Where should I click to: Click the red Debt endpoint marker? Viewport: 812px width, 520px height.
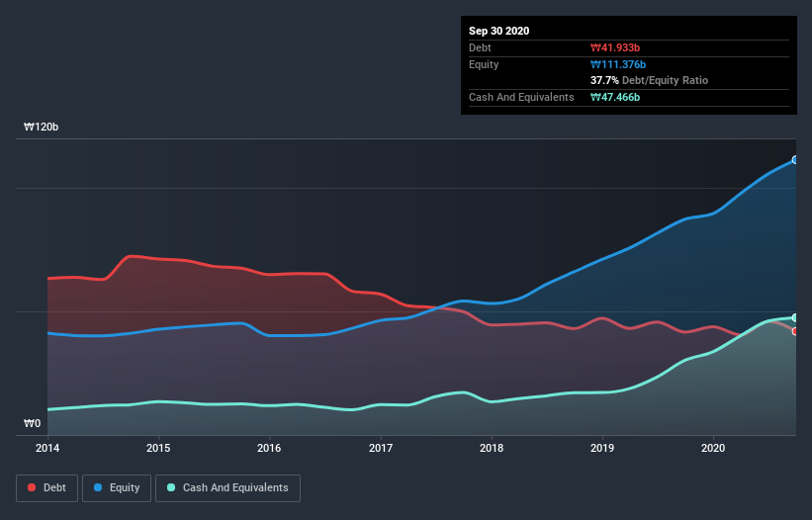795,331
